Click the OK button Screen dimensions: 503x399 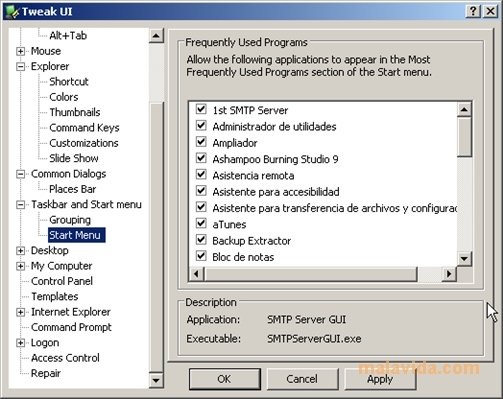pos(225,379)
